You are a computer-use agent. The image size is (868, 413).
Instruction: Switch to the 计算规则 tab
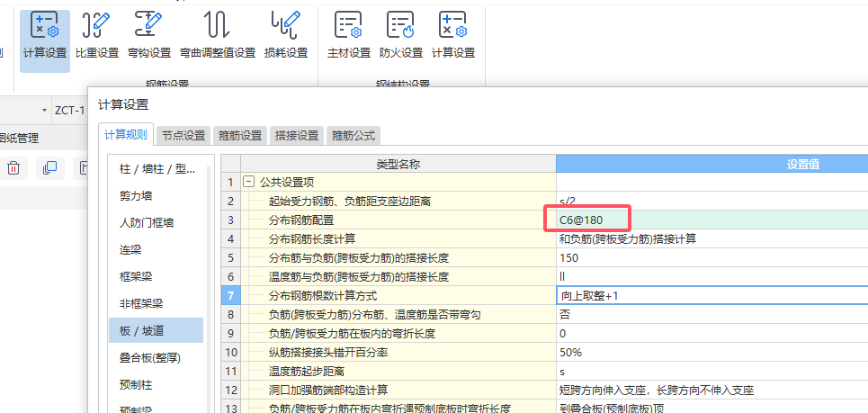pyautogui.click(x=126, y=135)
